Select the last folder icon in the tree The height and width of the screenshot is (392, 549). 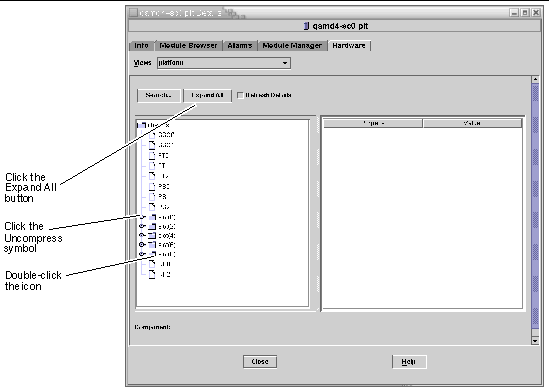tap(152, 254)
